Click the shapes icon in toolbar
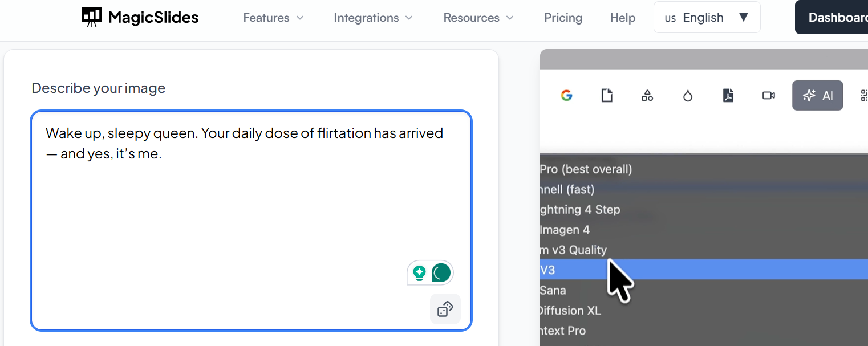Viewport: 868px width, 346px height. click(647, 96)
